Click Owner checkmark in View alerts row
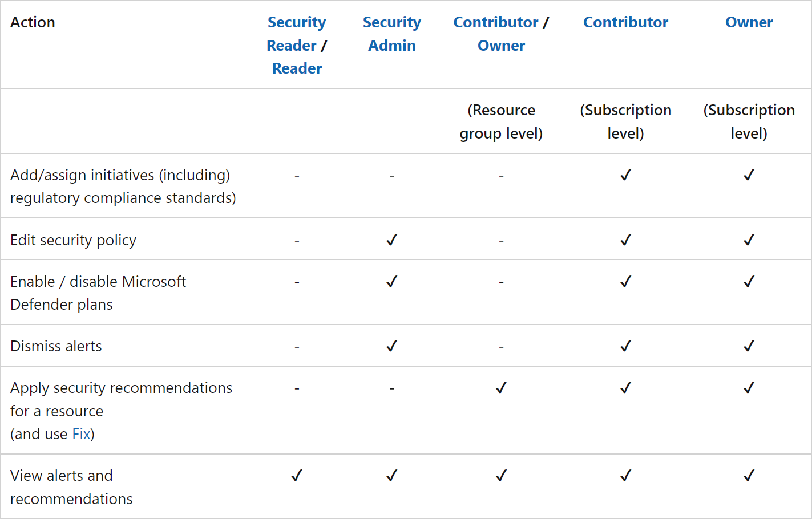Image resolution: width=812 pixels, height=519 pixels. pyautogui.click(x=749, y=476)
